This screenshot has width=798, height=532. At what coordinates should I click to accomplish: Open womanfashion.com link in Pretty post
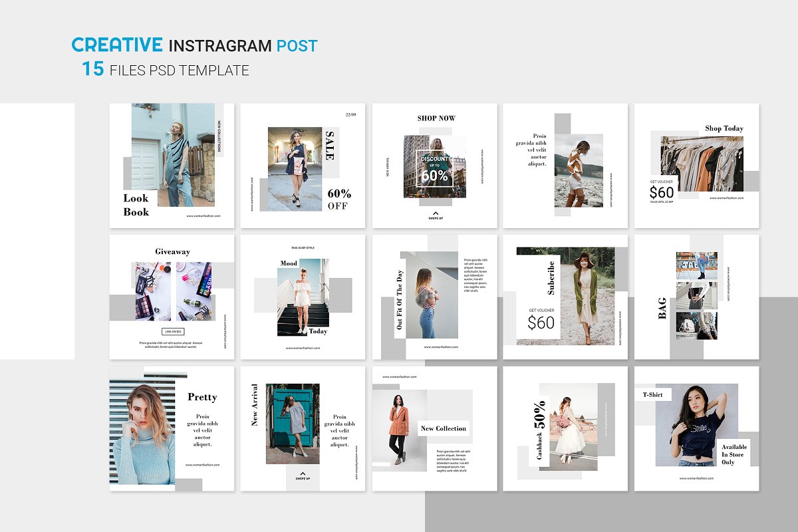[203, 465]
